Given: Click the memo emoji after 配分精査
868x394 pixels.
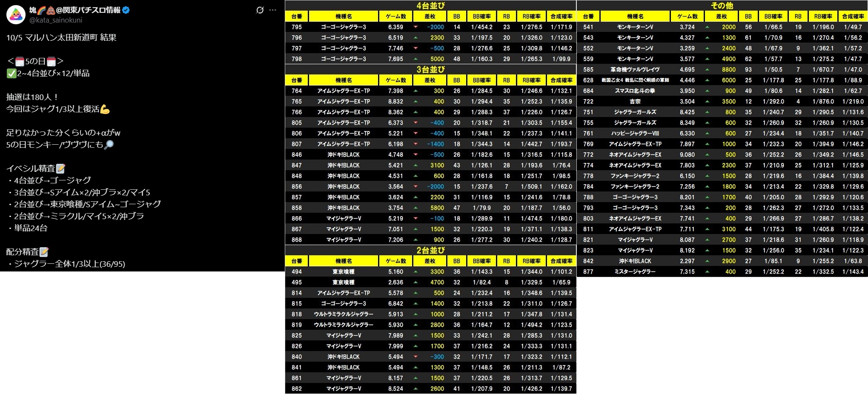Looking at the screenshot, I should (x=44, y=252).
